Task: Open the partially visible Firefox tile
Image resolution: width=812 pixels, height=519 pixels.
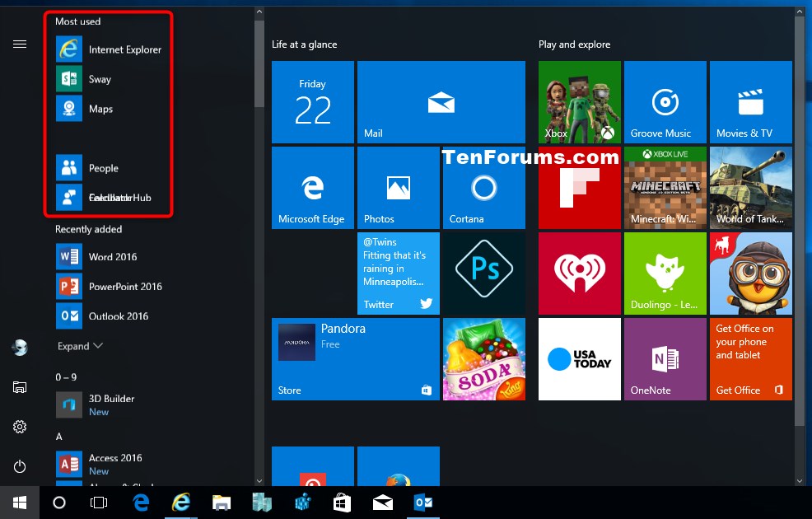Action: (x=399, y=466)
